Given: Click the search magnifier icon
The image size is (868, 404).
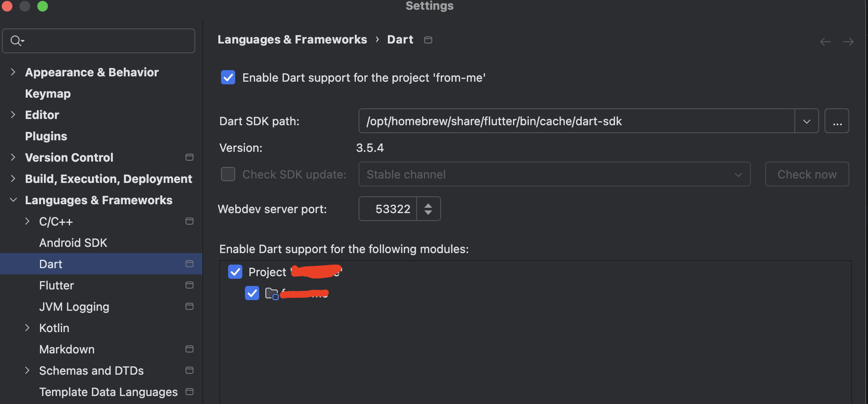Looking at the screenshot, I should pyautogui.click(x=16, y=41).
